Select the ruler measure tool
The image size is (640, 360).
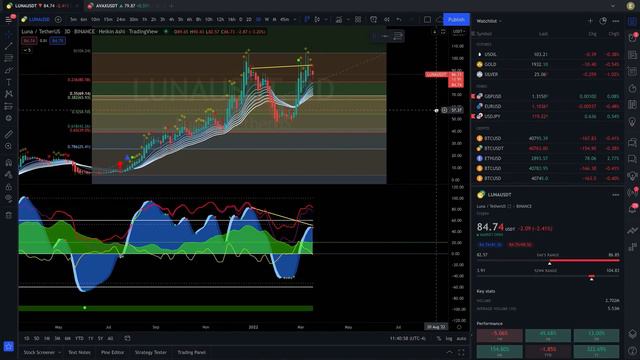pos(9,134)
